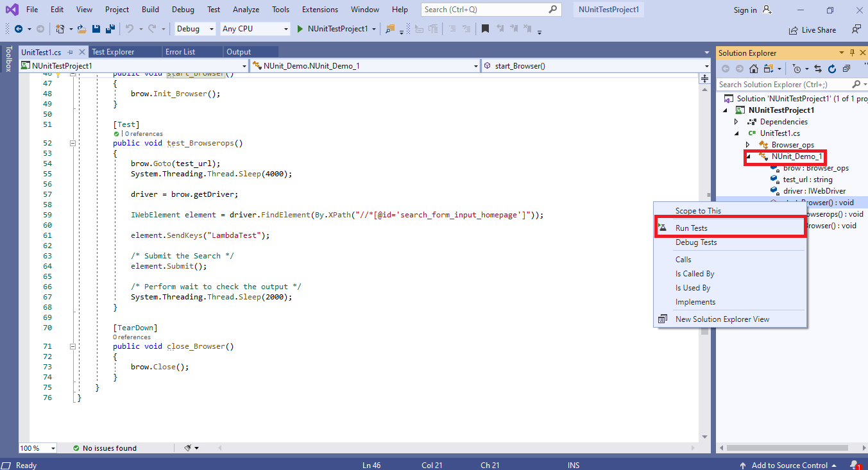Open the Any CPU platform dropdown
This screenshot has width=868, height=470.
(x=255, y=29)
